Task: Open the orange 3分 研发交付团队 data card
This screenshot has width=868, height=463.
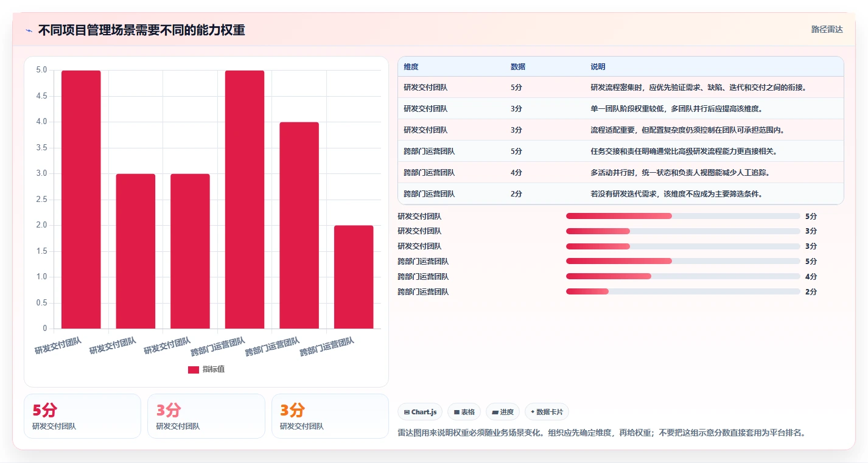Action: click(330, 416)
